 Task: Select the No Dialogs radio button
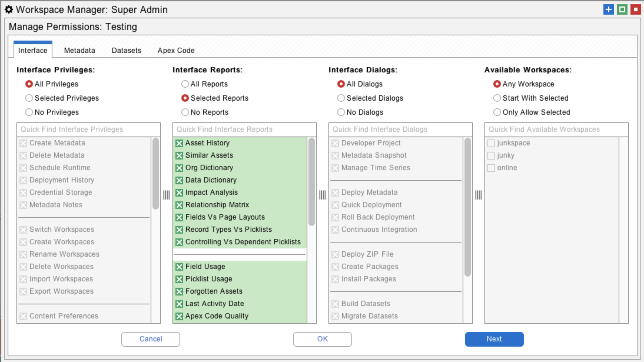tap(341, 112)
